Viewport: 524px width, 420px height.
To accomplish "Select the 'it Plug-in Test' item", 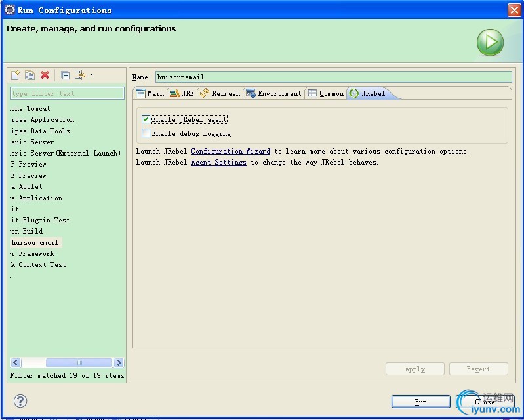I will click(40, 220).
